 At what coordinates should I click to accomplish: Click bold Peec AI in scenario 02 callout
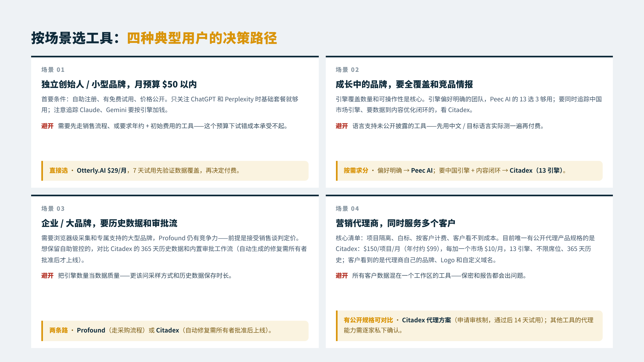pos(422,171)
